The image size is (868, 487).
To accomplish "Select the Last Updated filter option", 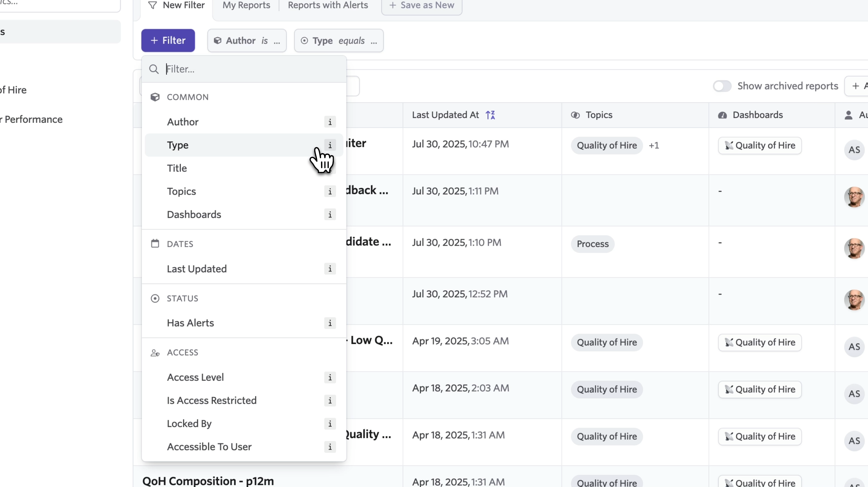I will point(244,269).
